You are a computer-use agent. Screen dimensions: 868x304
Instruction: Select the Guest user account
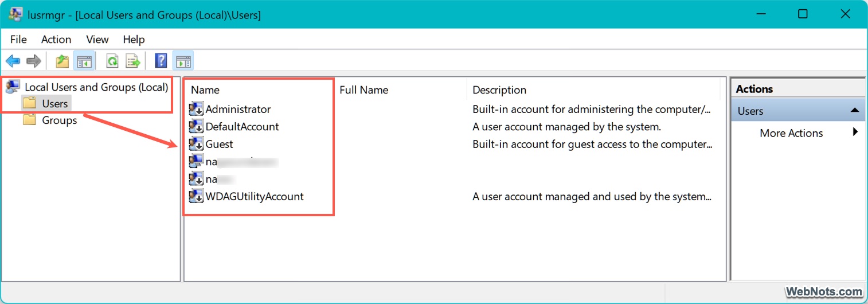click(219, 144)
